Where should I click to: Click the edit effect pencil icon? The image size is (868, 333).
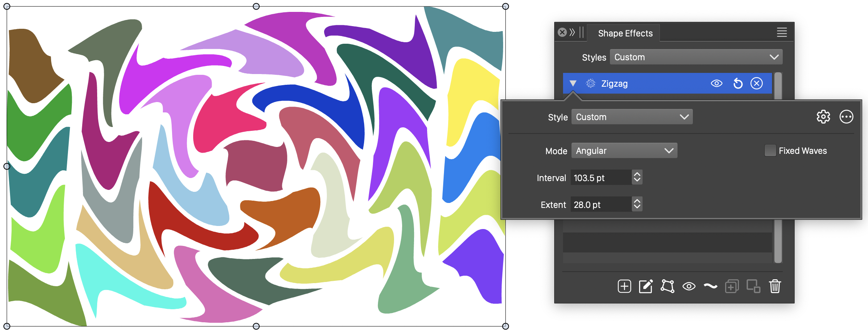[646, 286]
